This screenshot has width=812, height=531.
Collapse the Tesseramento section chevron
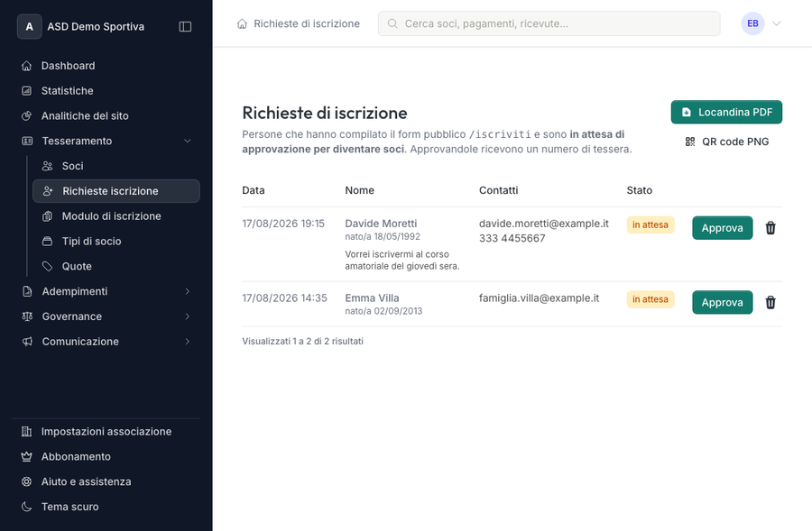point(188,141)
